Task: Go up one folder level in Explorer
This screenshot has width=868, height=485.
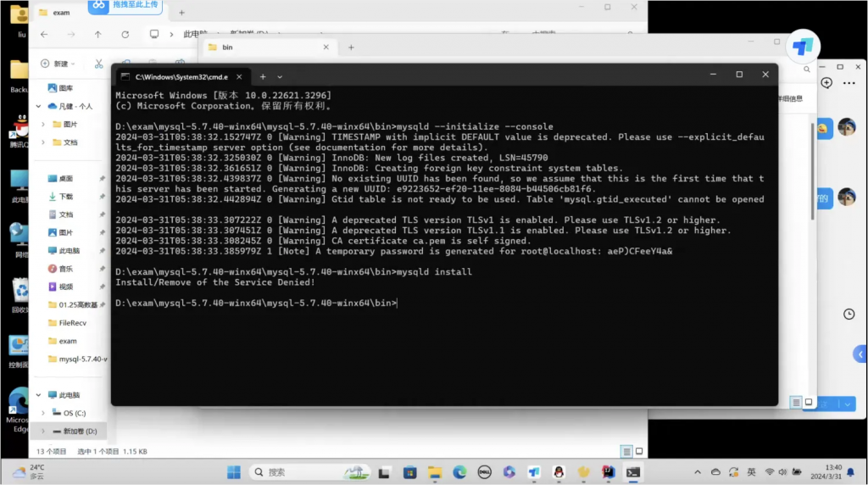Action: 98,35
